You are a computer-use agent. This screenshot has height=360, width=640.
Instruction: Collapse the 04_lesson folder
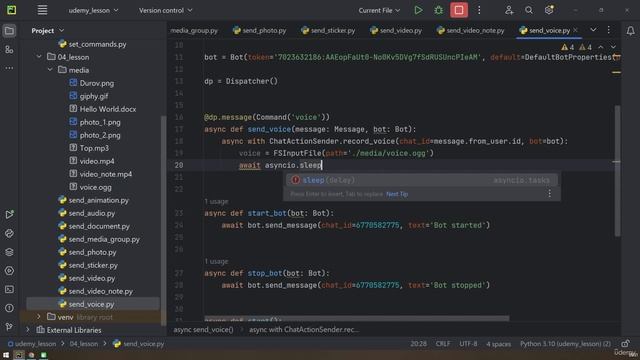[39, 57]
